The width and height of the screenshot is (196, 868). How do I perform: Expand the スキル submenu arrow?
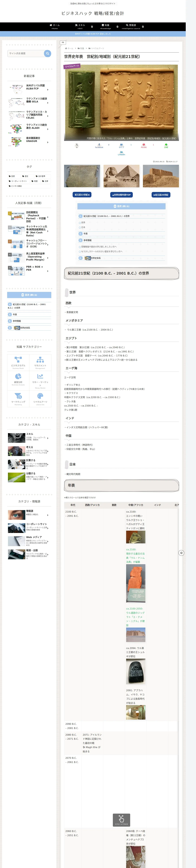click(92, 27)
